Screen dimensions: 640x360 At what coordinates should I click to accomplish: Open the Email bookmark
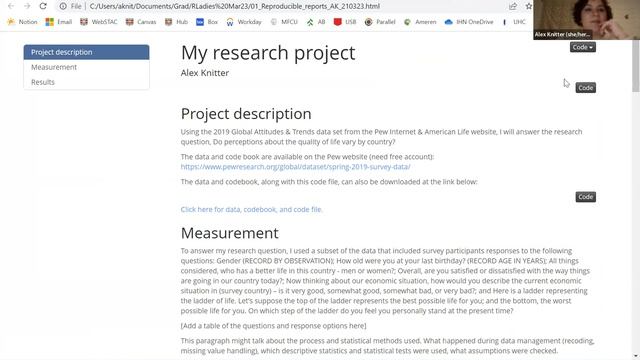59,22
